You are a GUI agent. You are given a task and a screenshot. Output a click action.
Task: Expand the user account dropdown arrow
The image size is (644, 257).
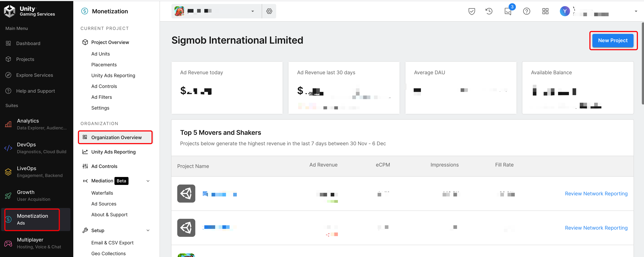click(x=636, y=11)
